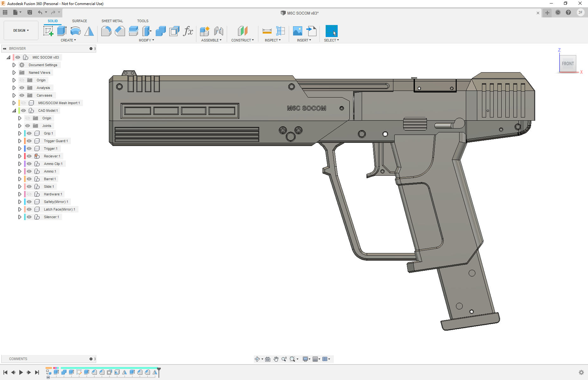The height and width of the screenshot is (380, 588).
Task: Toggle visibility of Silencer:1
Action: click(29, 217)
